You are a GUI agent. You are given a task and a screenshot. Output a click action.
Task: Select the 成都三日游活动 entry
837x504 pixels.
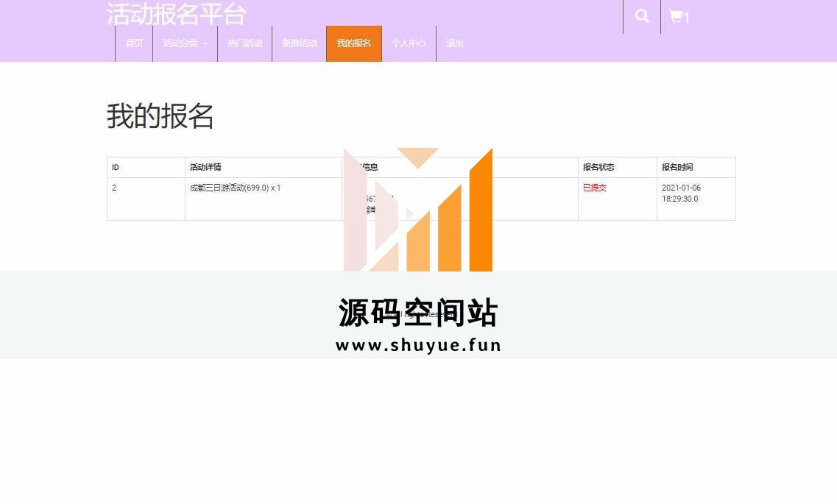pyautogui.click(x=235, y=188)
